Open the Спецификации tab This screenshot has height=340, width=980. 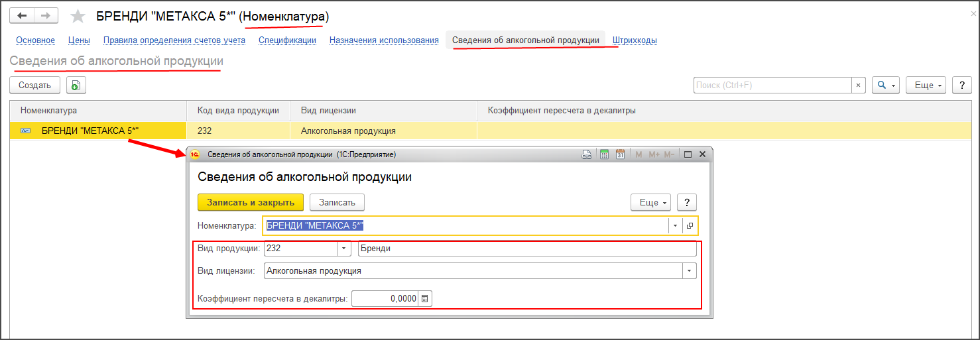point(287,40)
